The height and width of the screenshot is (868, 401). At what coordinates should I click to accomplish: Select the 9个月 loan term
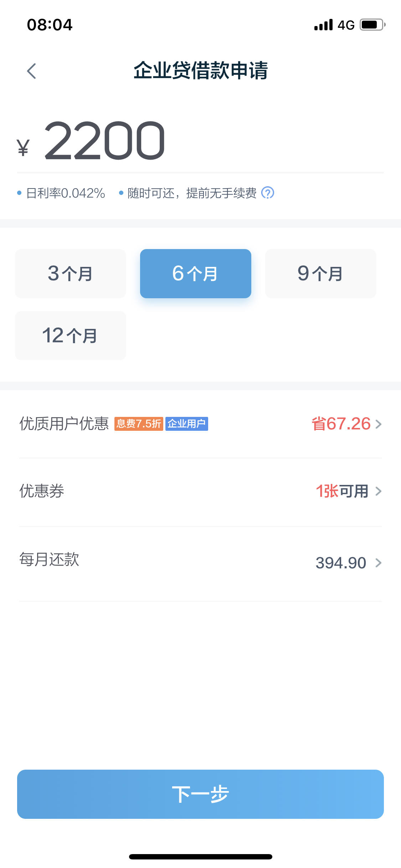click(321, 274)
